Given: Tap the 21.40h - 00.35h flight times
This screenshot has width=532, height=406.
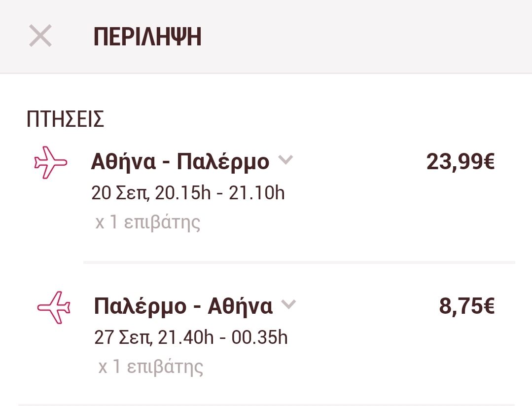Looking at the screenshot, I should [x=223, y=338].
